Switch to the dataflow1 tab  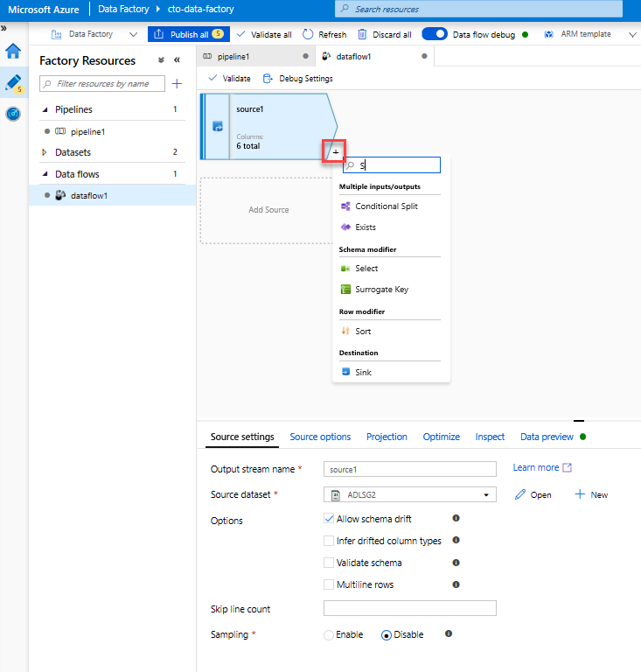(x=374, y=56)
